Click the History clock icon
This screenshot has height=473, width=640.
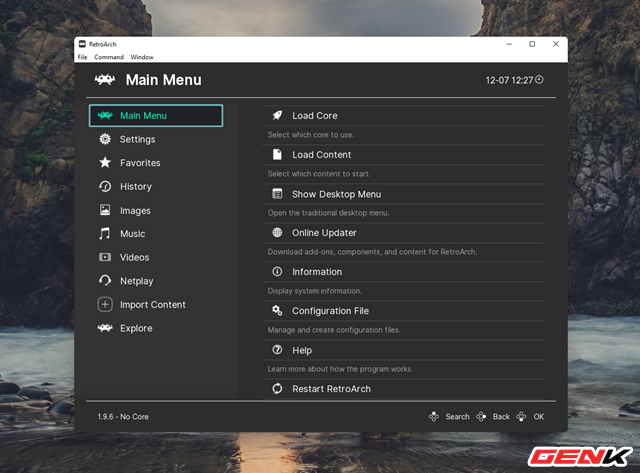click(105, 187)
